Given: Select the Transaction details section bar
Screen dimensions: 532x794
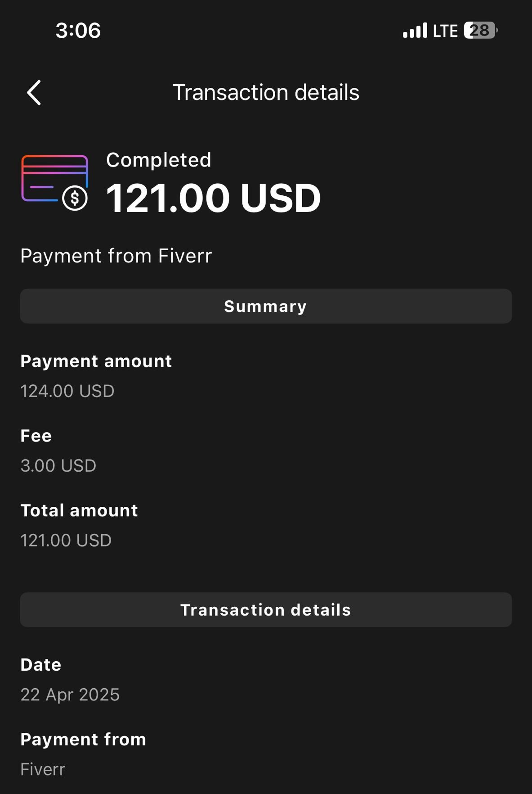Looking at the screenshot, I should 266,610.
